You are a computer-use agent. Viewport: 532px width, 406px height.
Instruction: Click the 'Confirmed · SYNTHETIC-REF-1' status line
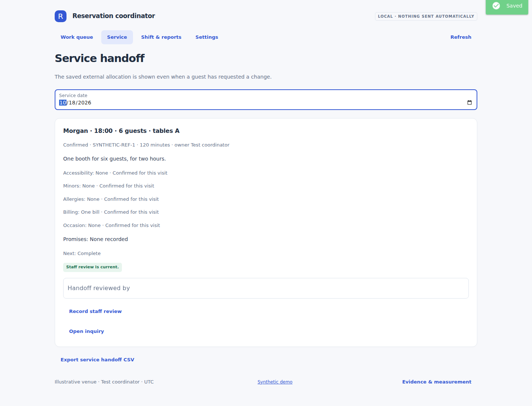click(146, 145)
